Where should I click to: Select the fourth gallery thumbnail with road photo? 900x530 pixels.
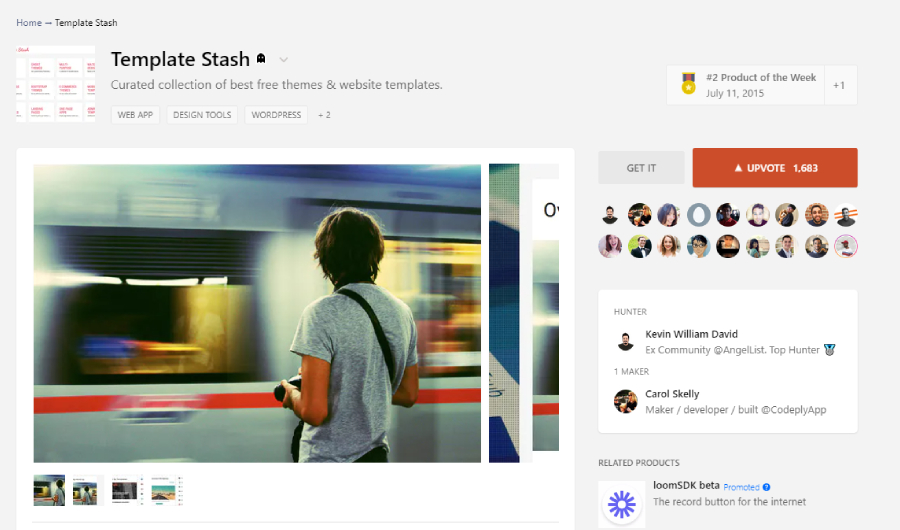166,490
